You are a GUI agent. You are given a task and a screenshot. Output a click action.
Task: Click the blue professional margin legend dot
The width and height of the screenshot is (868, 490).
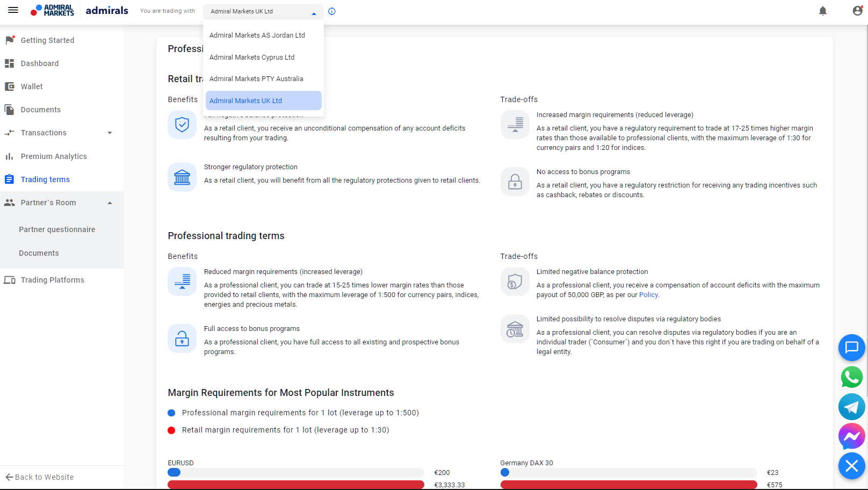[171, 413]
